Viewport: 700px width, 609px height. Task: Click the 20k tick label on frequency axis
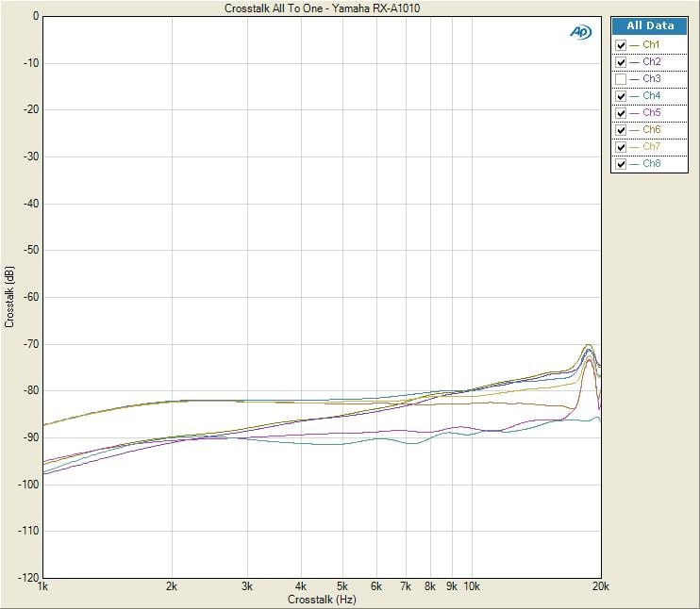click(x=600, y=586)
